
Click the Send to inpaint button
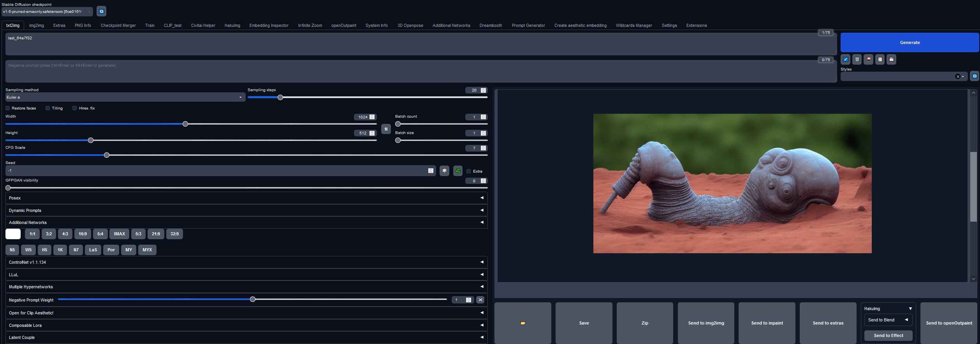click(767, 323)
